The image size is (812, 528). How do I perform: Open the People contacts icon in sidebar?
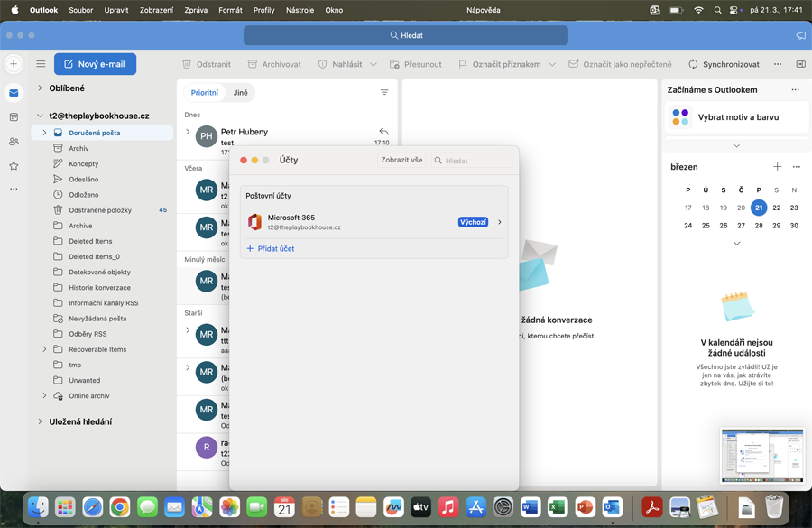coord(14,142)
